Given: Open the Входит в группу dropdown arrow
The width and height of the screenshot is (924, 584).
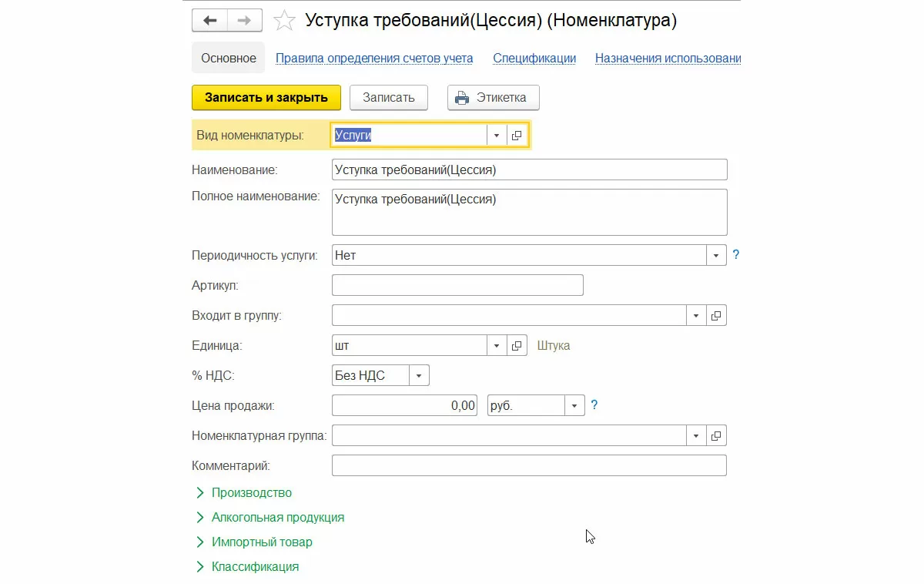Looking at the screenshot, I should point(696,316).
